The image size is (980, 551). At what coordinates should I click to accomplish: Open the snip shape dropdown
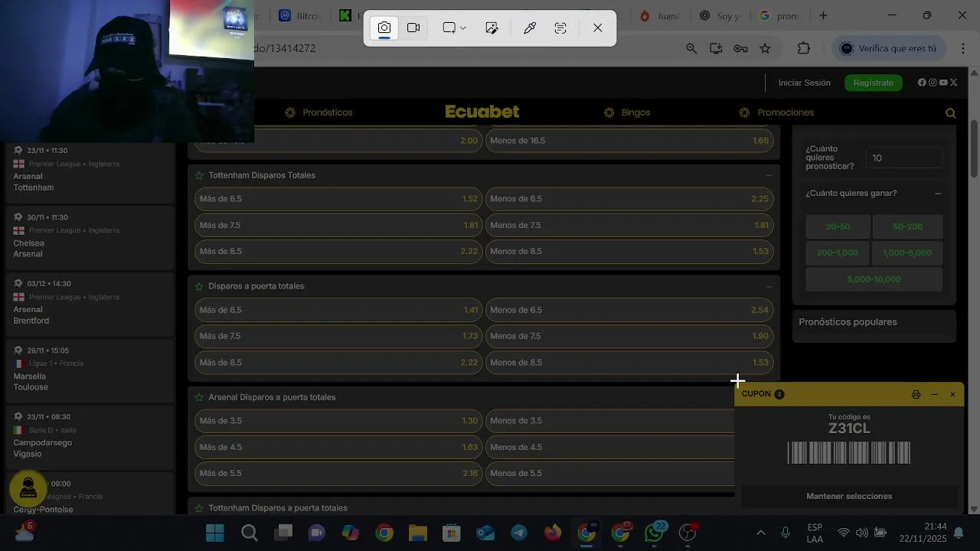point(454,28)
